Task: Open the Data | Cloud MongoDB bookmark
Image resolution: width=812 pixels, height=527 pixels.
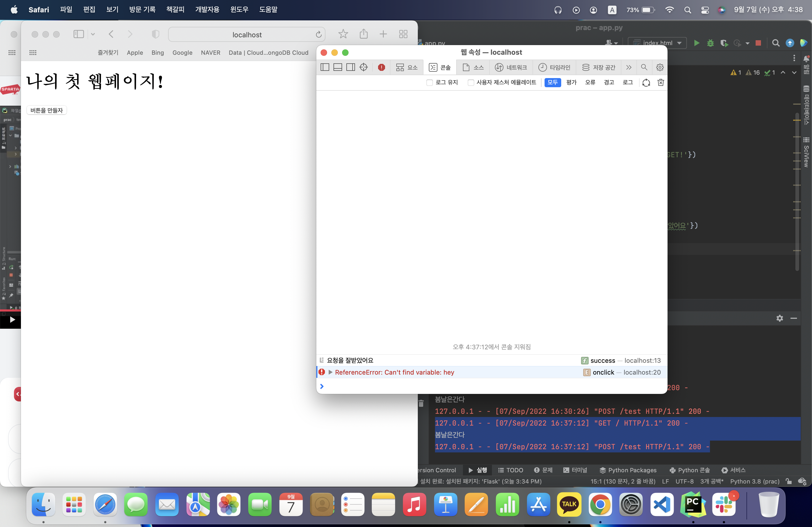Action: [269, 53]
